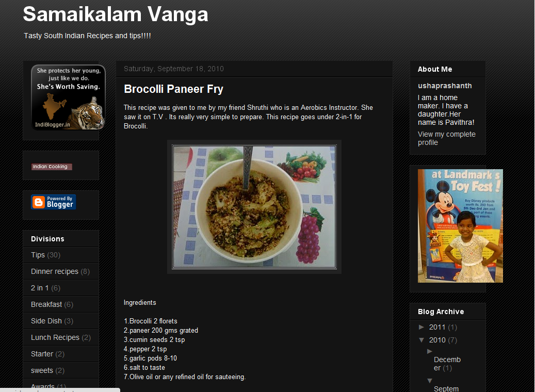Viewport: 535px width, 392px height.
Task: Open the Brocolli Paneer Fry post title
Action: [173, 89]
